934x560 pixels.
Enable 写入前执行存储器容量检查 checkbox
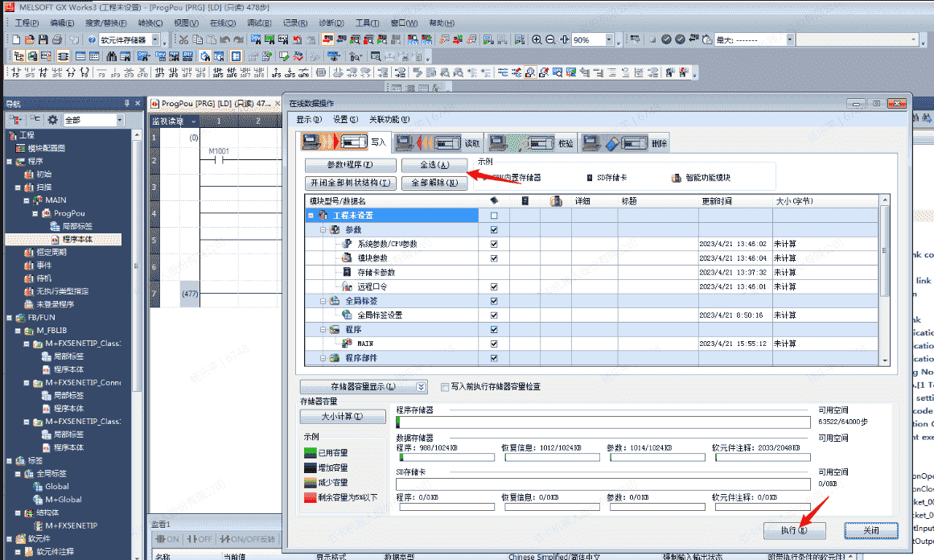point(445,386)
